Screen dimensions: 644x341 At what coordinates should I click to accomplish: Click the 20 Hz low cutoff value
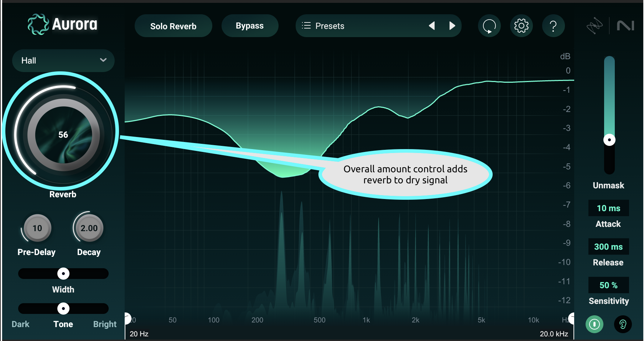(139, 334)
